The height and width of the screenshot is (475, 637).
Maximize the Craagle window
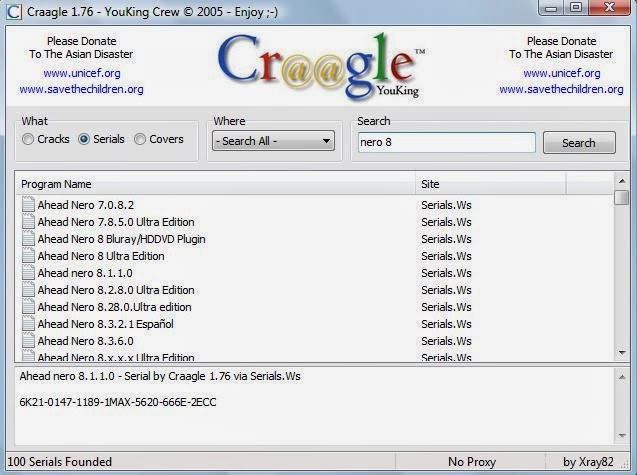(x=576, y=7)
